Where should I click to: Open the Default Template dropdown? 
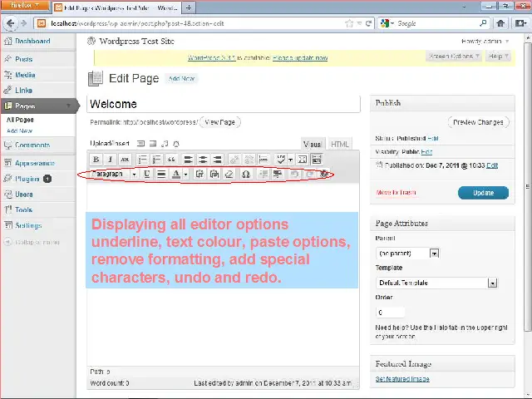click(x=436, y=283)
